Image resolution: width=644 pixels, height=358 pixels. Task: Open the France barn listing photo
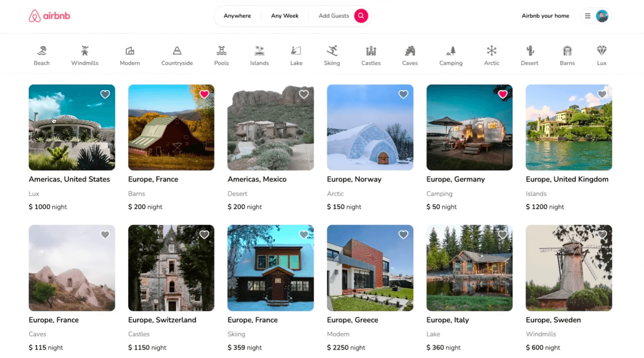pos(171,127)
